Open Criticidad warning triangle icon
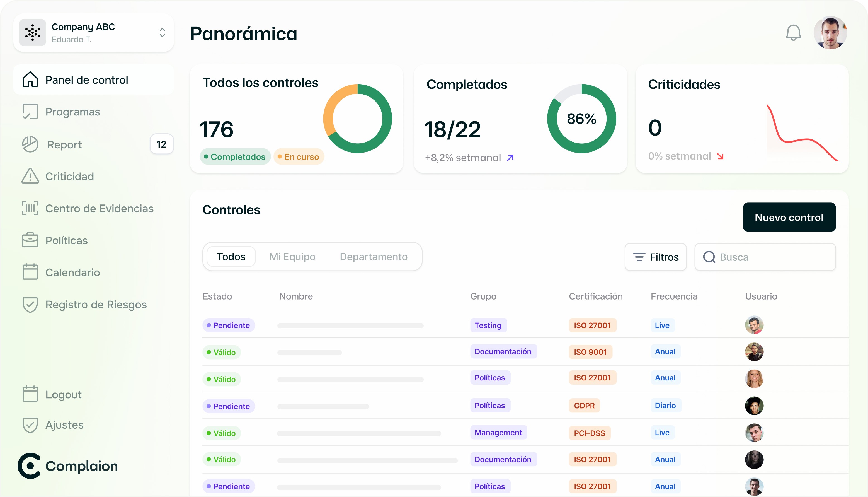This screenshot has height=497, width=868. [x=30, y=176]
